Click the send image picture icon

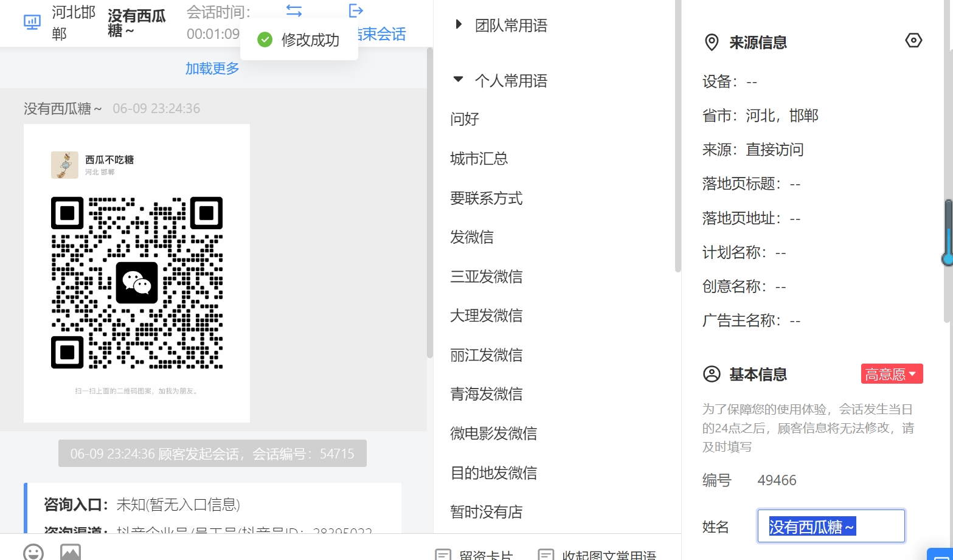point(71,553)
